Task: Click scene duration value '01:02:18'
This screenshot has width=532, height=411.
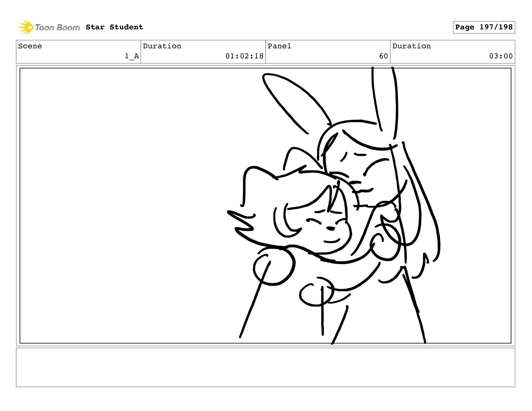Action: tap(244, 56)
